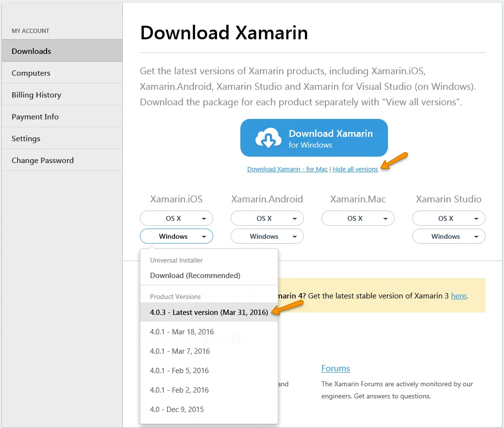Screen dimensions: 504x428
Task: Expand Xamarin.Mac OS X dropdown
Action: pos(358,218)
